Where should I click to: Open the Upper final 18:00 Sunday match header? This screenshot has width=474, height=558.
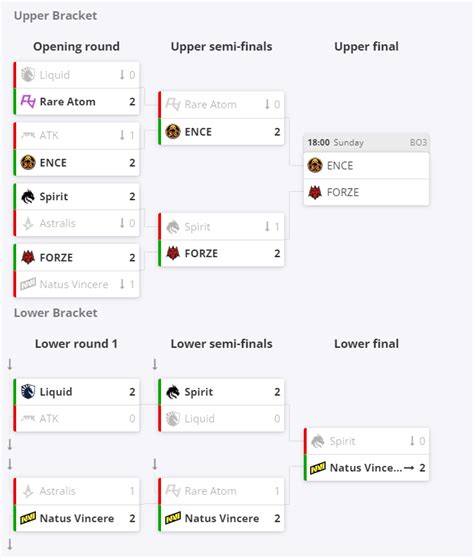[367, 142]
